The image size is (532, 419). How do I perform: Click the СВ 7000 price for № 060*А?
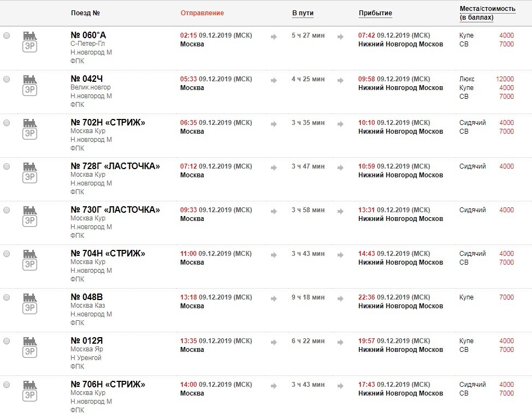(x=506, y=44)
